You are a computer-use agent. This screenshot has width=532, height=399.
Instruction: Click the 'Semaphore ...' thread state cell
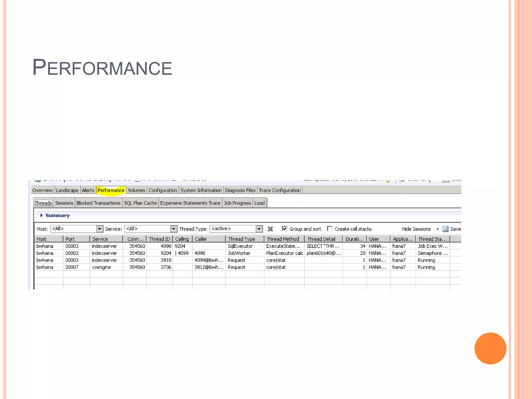(433, 253)
